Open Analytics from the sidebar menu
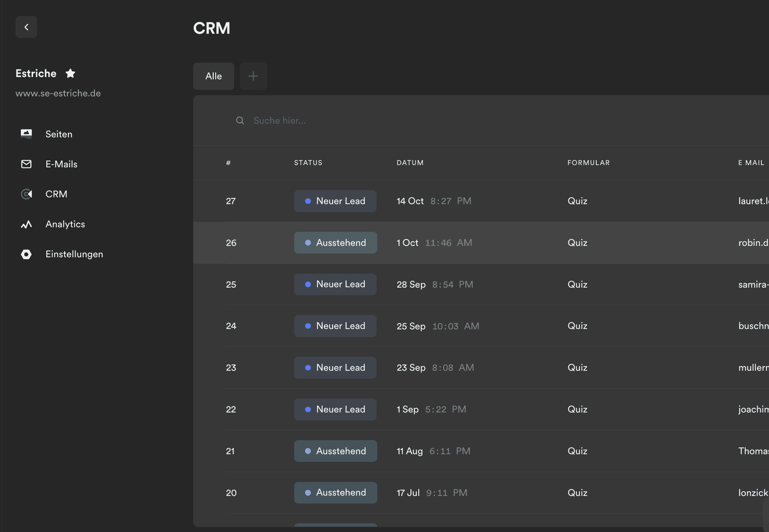The height and width of the screenshot is (532, 769). [x=65, y=224]
